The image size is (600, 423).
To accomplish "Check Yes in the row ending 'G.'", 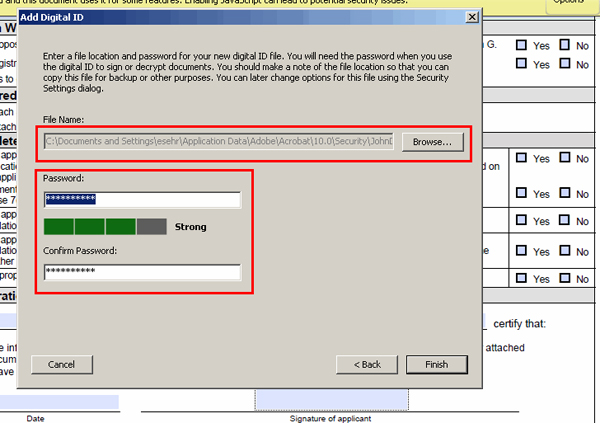I will 521,45.
